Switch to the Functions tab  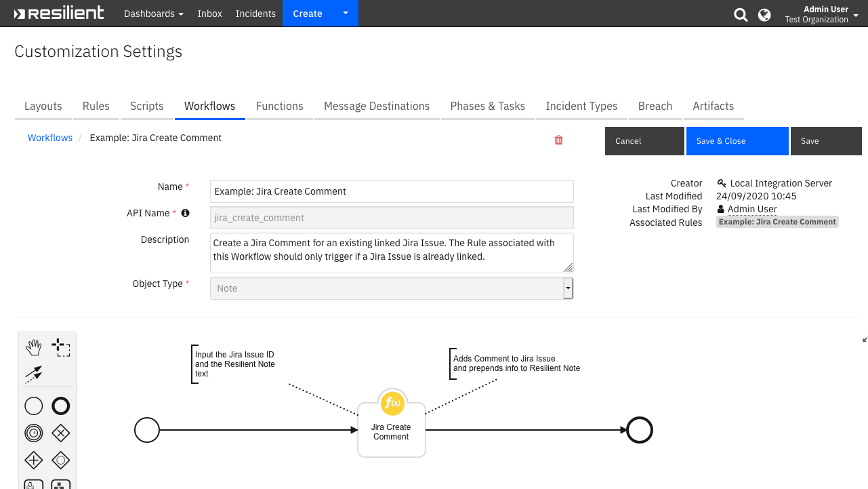[280, 106]
